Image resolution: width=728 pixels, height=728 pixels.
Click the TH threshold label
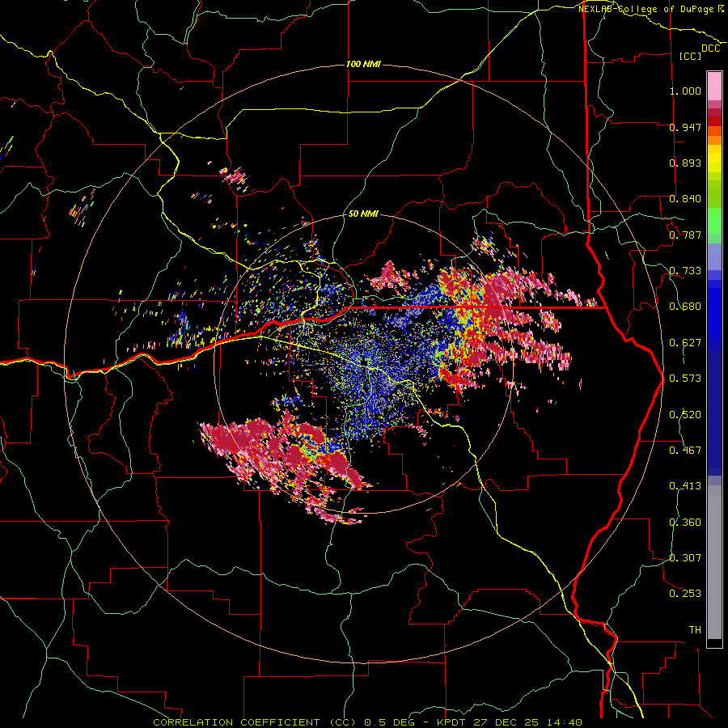(695, 630)
